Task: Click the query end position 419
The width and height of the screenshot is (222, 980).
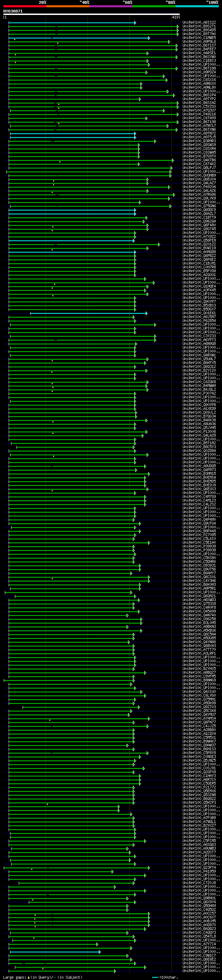Action: (175, 17)
